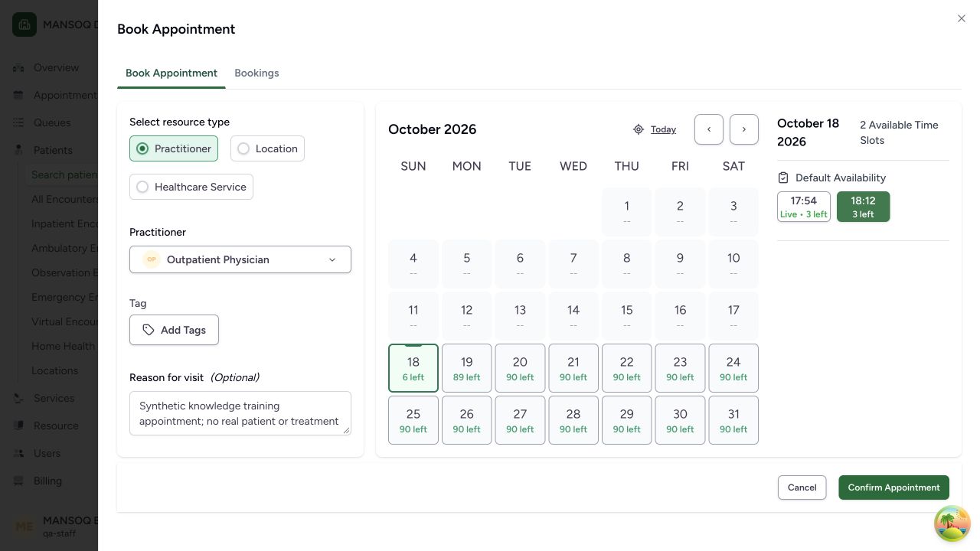Choose October 28 date cell
Screen dimensions: 980x551
(573, 420)
